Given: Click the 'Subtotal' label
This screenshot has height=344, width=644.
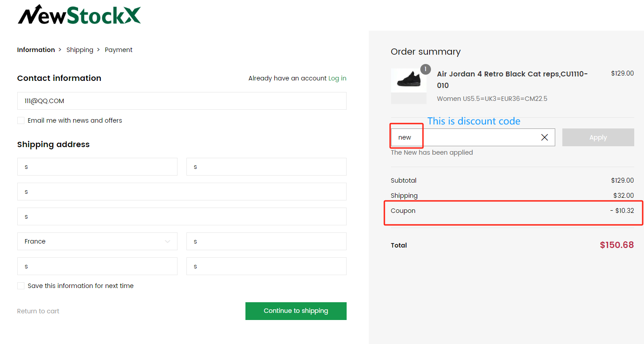Looking at the screenshot, I should [x=403, y=180].
